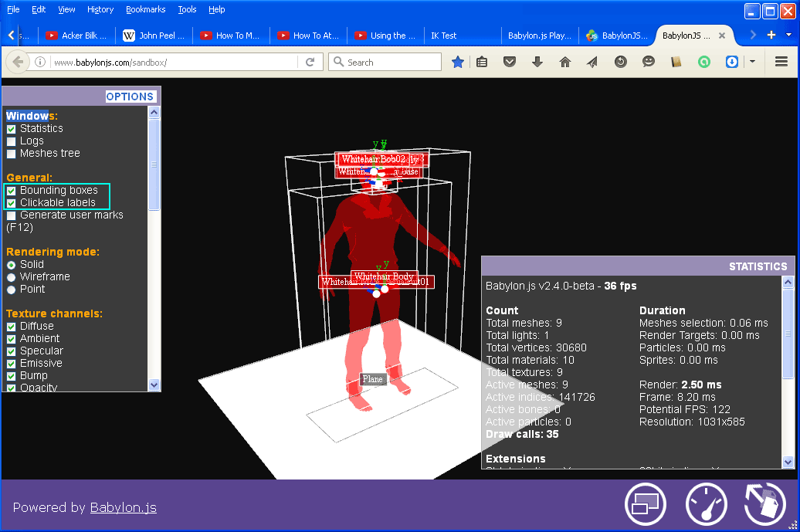Image resolution: width=800 pixels, height=532 pixels.
Task: Open the File menu
Action: (x=13, y=9)
